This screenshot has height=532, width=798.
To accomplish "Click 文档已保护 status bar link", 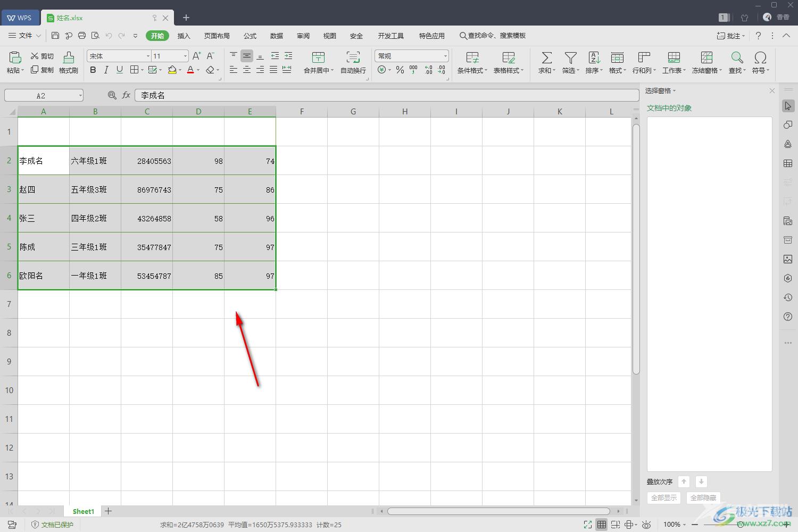I will coord(52,525).
